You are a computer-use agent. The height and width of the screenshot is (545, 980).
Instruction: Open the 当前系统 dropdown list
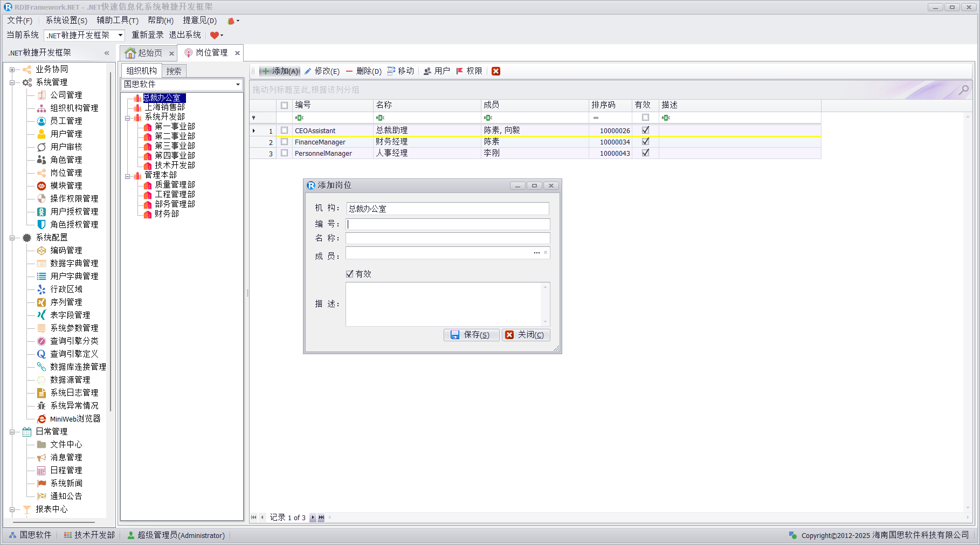[120, 36]
